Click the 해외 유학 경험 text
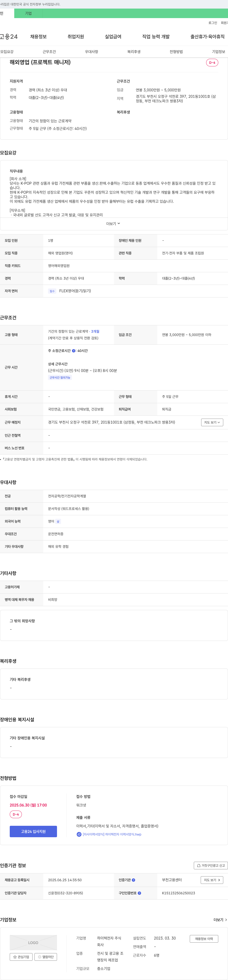228x980 pixels. 58,547
